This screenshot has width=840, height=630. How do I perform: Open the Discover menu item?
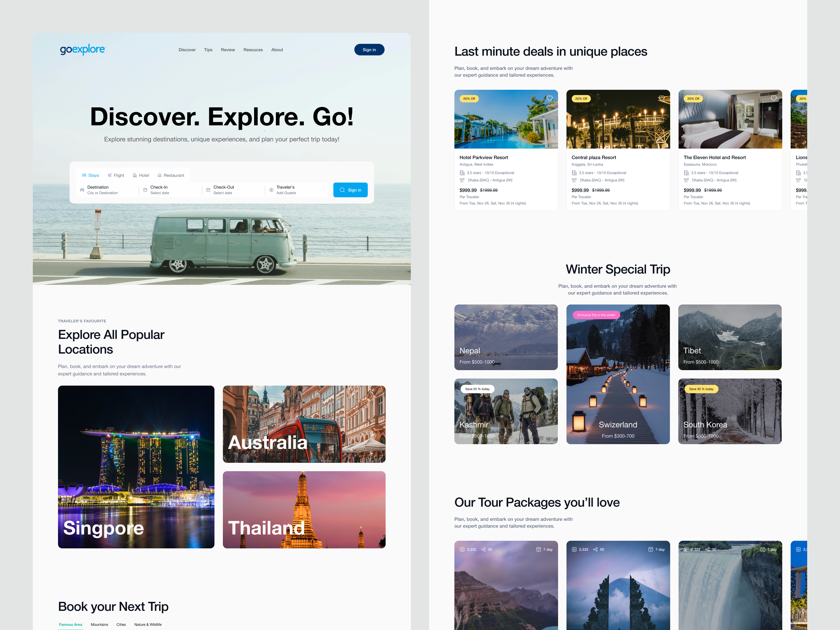[x=187, y=50]
